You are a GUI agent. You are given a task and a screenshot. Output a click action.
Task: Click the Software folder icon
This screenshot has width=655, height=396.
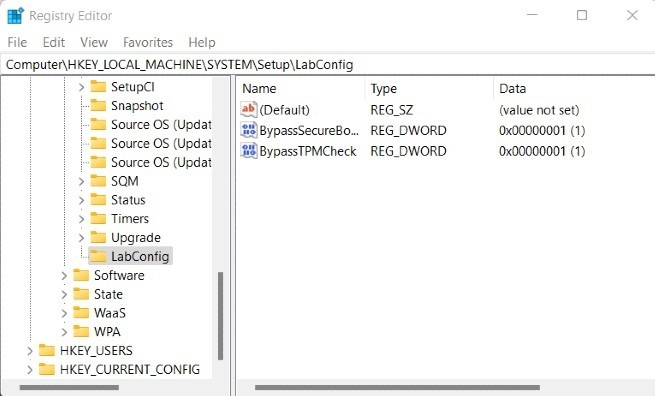(81, 275)
